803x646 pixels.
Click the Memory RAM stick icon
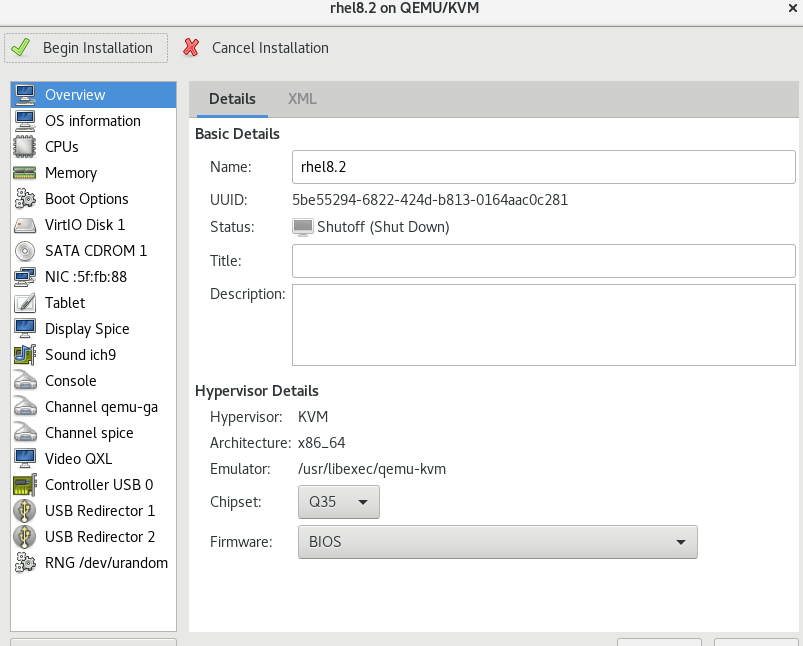25,173
